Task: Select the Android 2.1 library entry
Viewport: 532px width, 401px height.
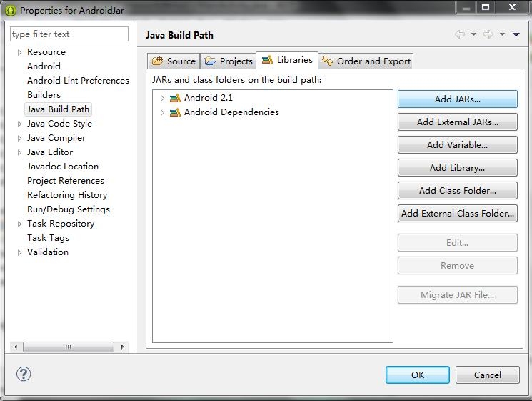Action: coord(209,98)
